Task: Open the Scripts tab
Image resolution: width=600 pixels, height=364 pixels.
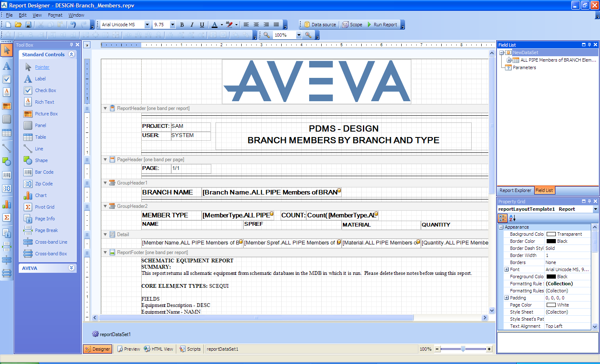Action: (190, 349)
